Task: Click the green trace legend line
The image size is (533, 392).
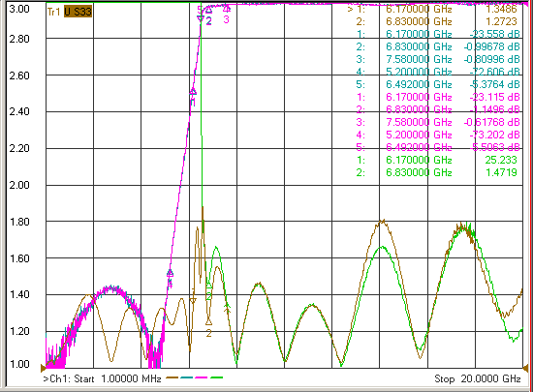Action: point(216,377)
